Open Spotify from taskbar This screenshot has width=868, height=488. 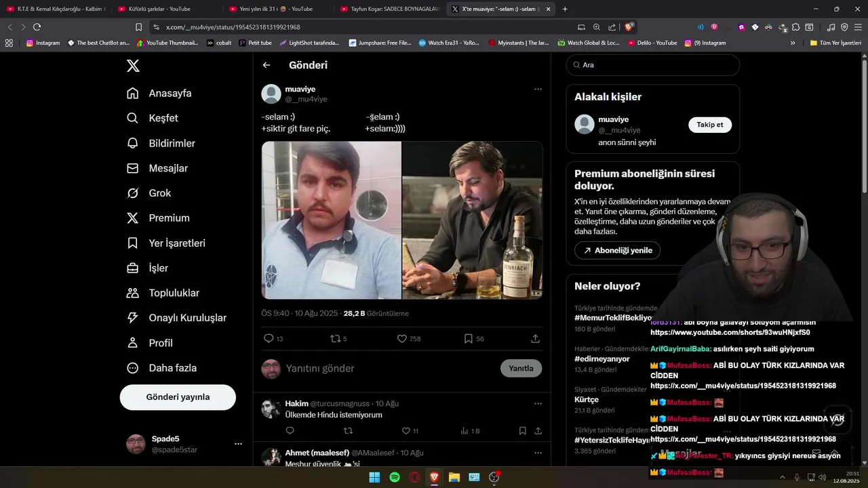tap(395, 477)
